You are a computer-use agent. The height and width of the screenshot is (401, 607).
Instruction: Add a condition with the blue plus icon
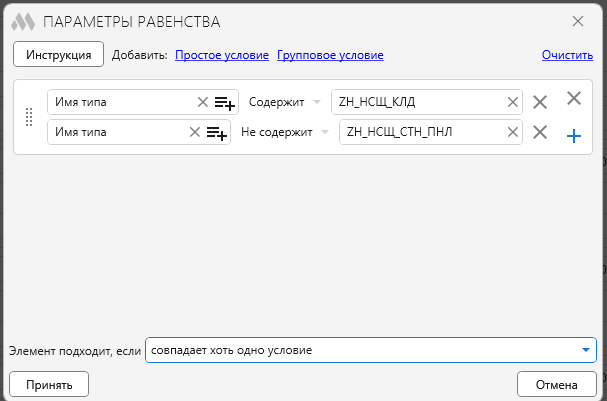(x=574, y=136)
